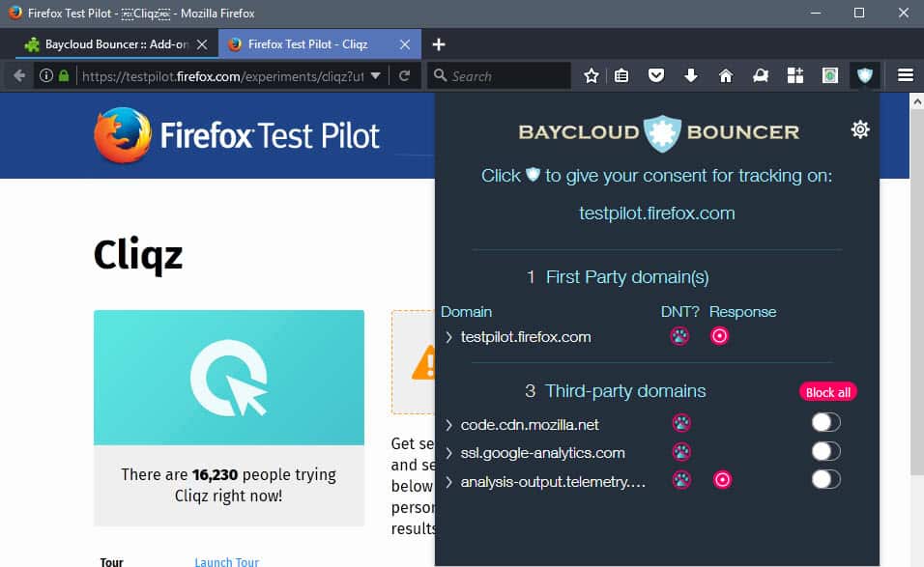Viewport: 924px width, 567px height.
Task: Click the green square extension icon
Action: click(829, 76)
